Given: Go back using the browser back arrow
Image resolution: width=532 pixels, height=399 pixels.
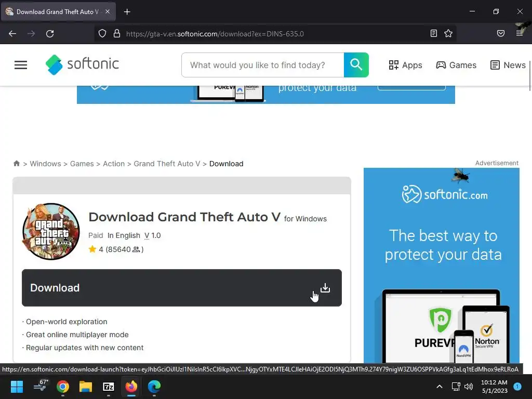Looking at the screenshot, I should tap(12, 34).
